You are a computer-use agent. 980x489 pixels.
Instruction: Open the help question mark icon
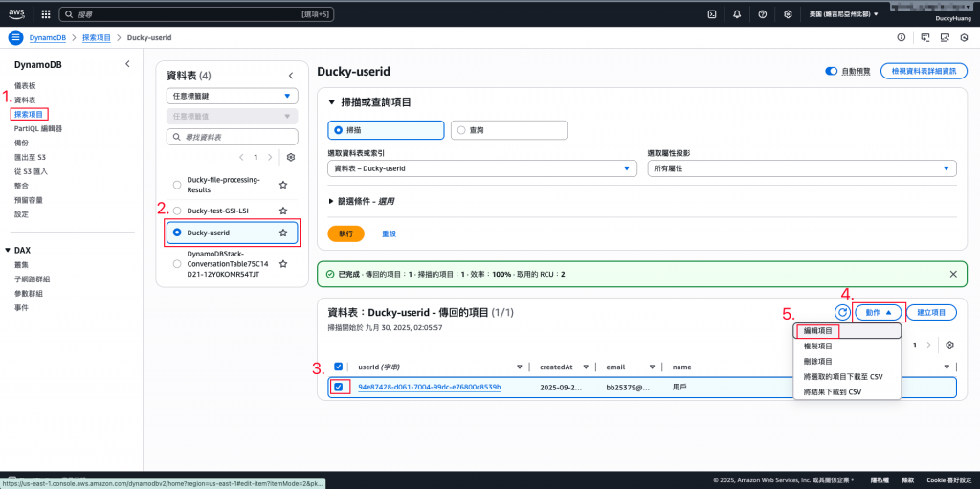pyautogui.click(x=763, y=13)
